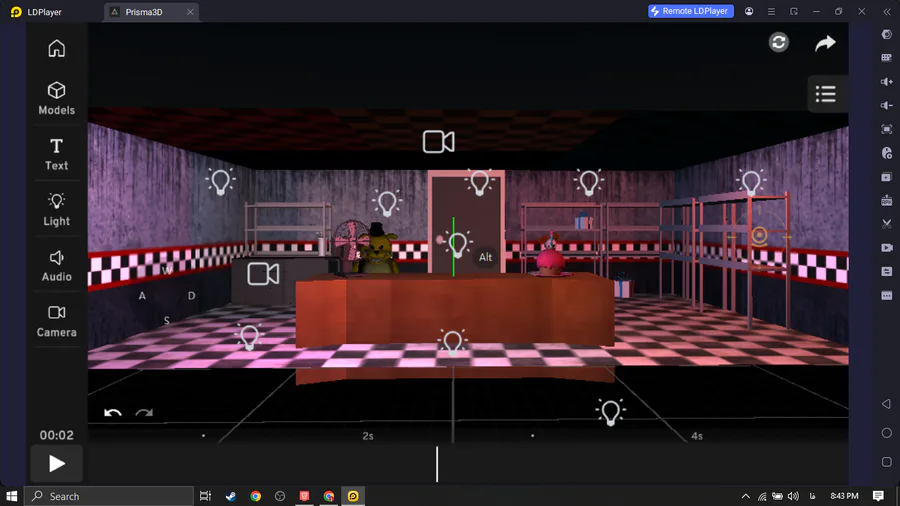The image size is (900, 506).
Task: Add a Text object
Action: pyautogui.click(x=56, y=154)
